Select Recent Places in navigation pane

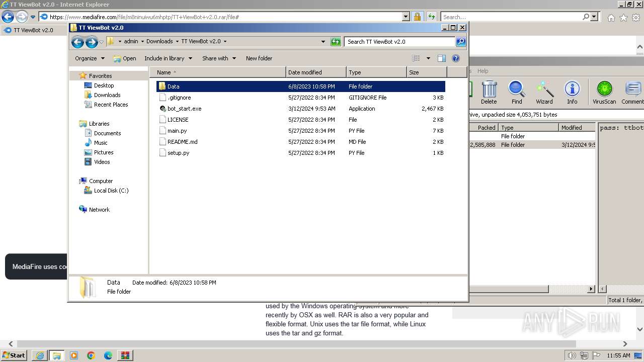coord(111,105)
